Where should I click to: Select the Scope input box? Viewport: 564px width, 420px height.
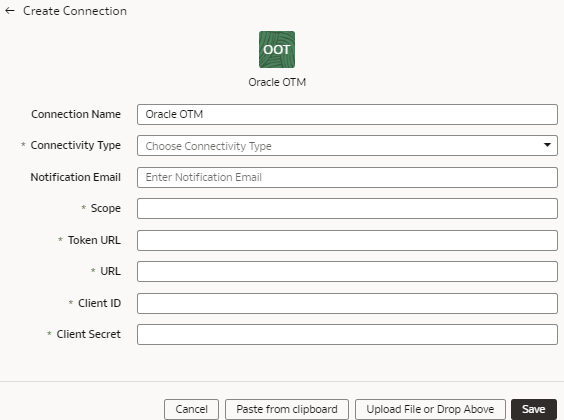[x=347, y=209]
